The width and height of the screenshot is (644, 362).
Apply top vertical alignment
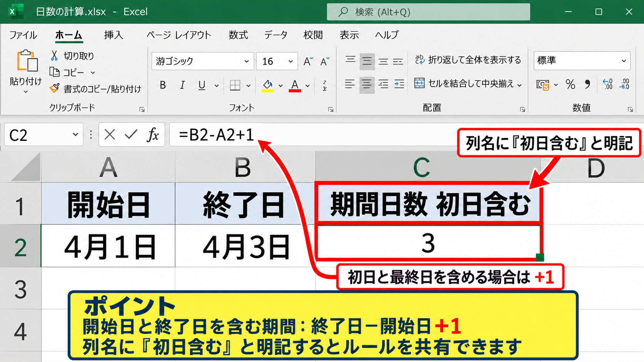350,60
